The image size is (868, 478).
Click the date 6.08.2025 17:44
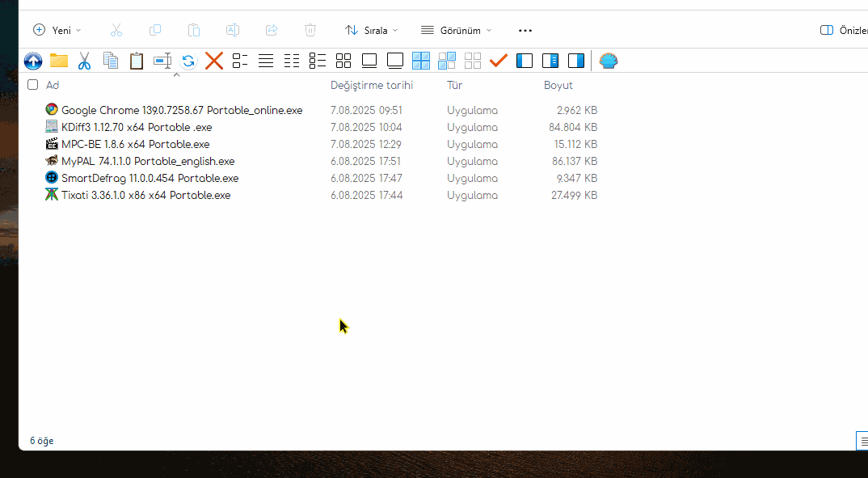point(366,196)
